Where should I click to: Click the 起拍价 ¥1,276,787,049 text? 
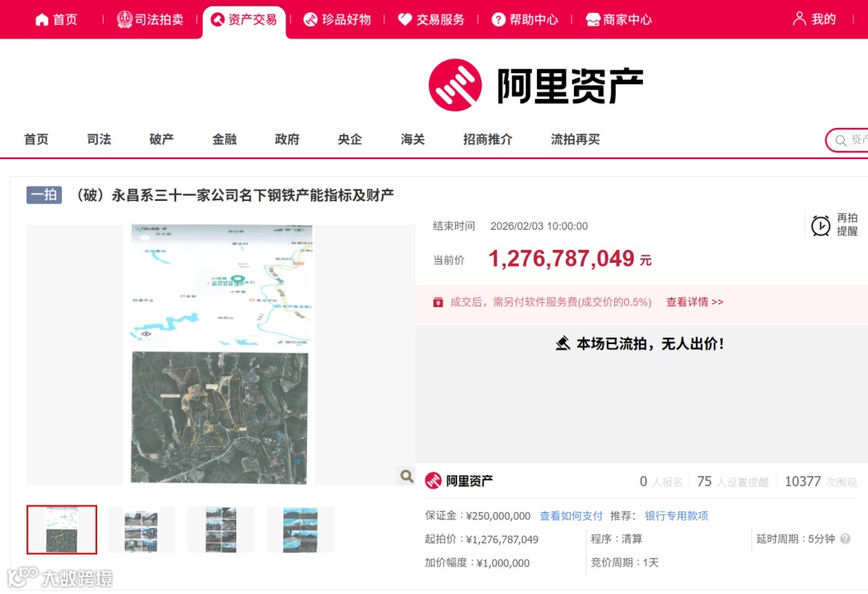pyautogui.click(x=481, y=540)
